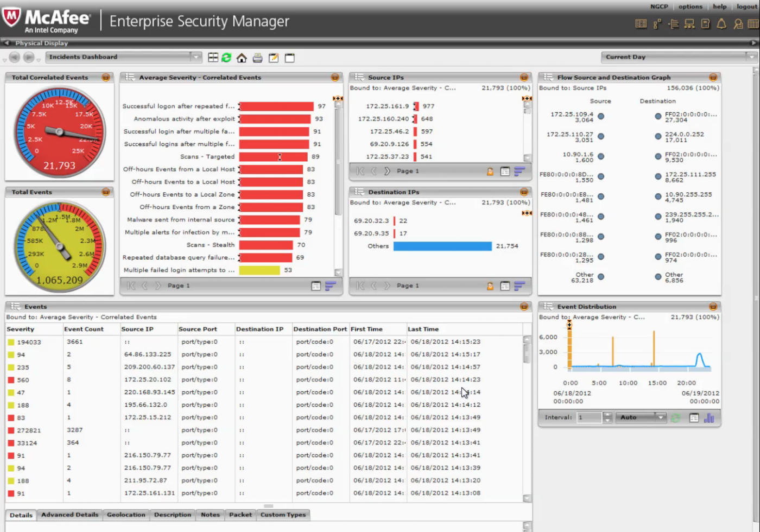
Task: Click the options link in header
Action: click(x=690, y=7)
